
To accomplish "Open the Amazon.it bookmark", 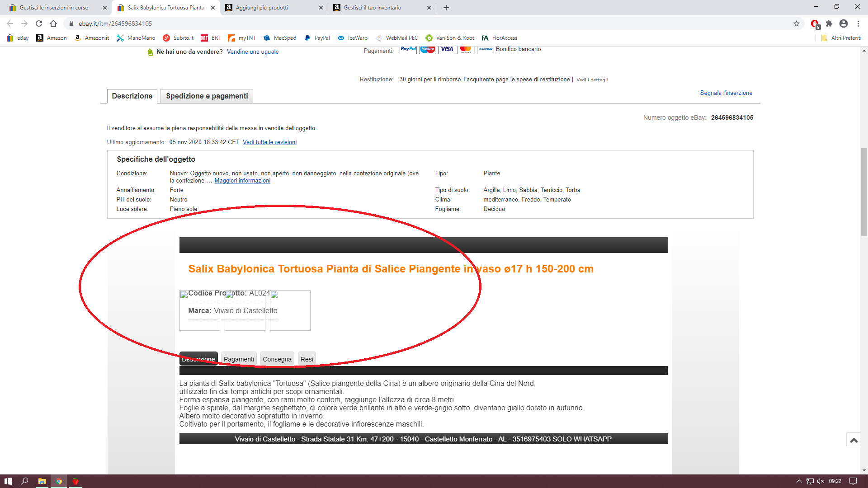I will click(92, 38).
